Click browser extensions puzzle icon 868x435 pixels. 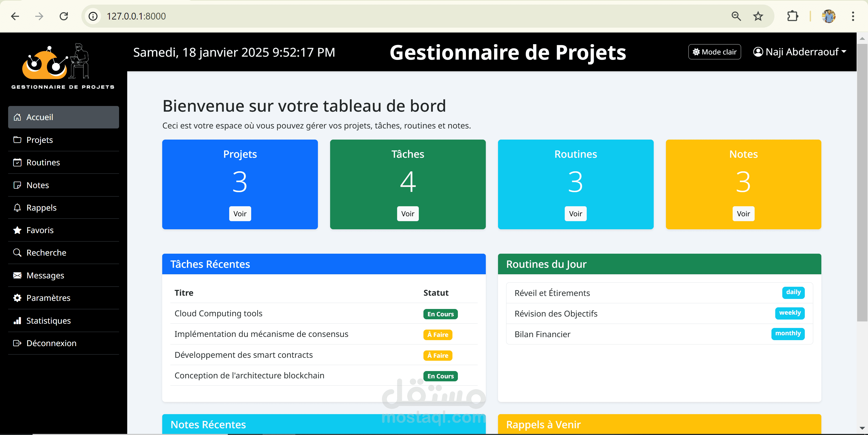coord(793,16)
